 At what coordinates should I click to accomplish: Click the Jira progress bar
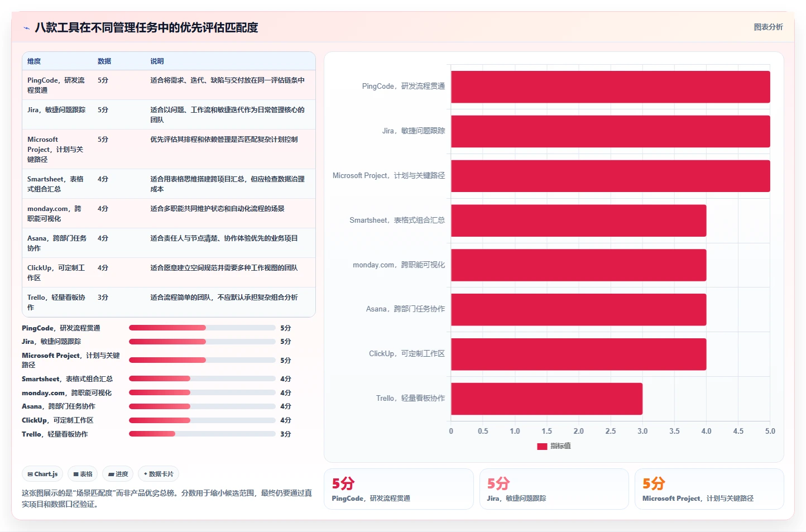coord(202,341)
